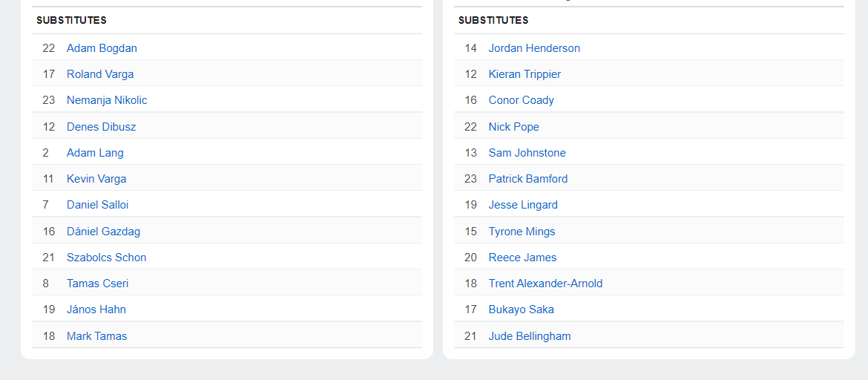Open Adam Bogdan's player page
This screenshot has width=868, height=380.
tap(102, 48)
